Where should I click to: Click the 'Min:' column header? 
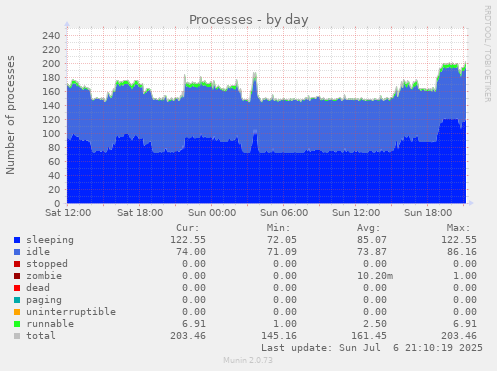pos(278,228)
